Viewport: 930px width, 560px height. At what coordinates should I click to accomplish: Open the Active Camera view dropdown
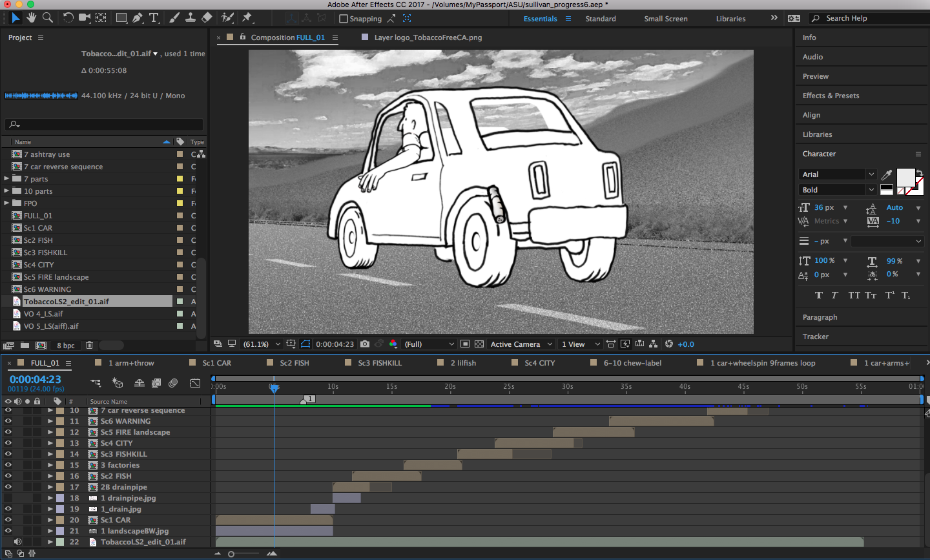(x=521, y=344)
